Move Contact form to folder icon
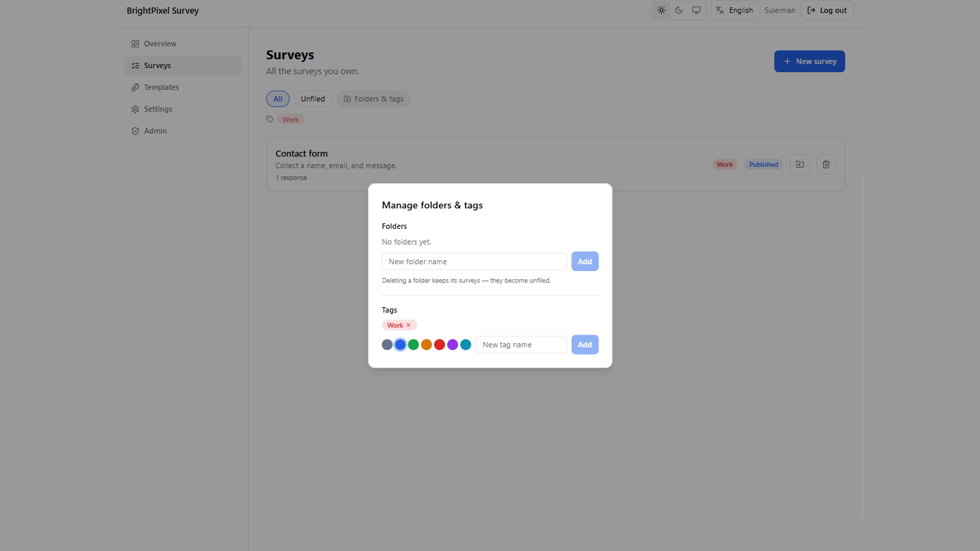Screen dimensions: 980x551 click(800, 164)
